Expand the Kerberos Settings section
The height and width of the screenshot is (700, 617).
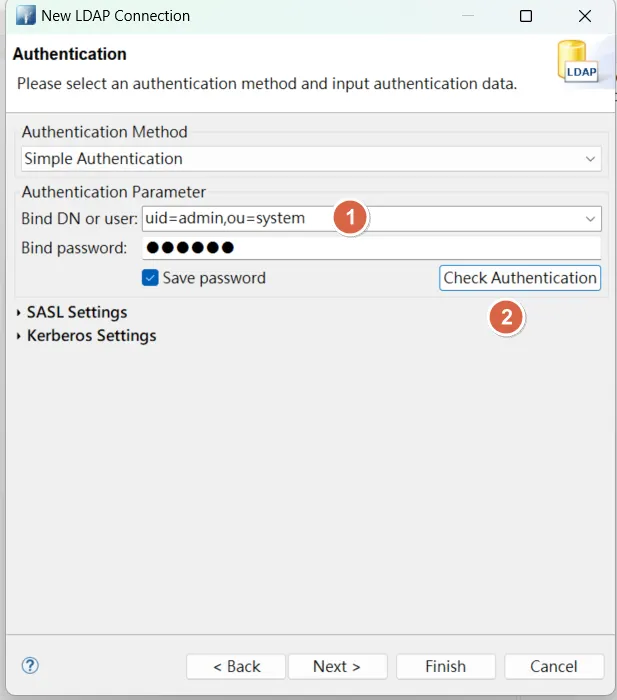click(x=21, y=336)
